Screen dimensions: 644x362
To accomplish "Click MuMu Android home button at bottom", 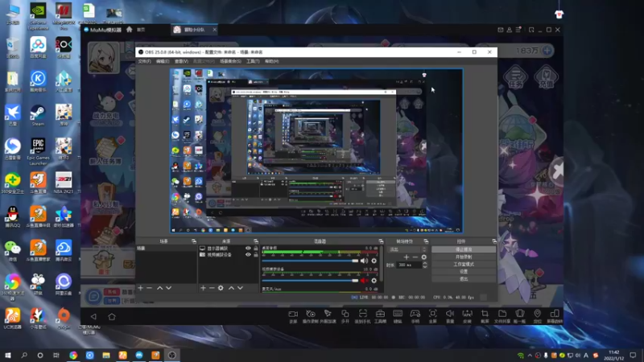I will coord(112,316).
